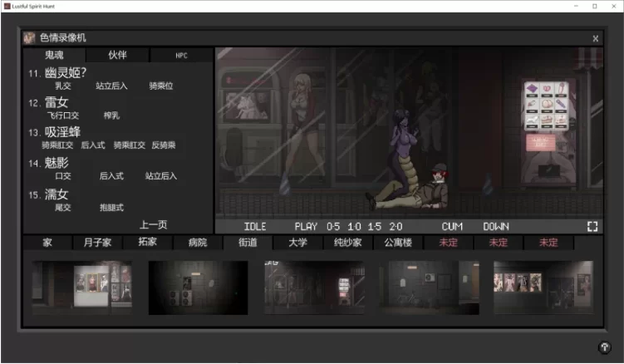Go to previous page 上一页
The image size is (624, 364).
153,224
